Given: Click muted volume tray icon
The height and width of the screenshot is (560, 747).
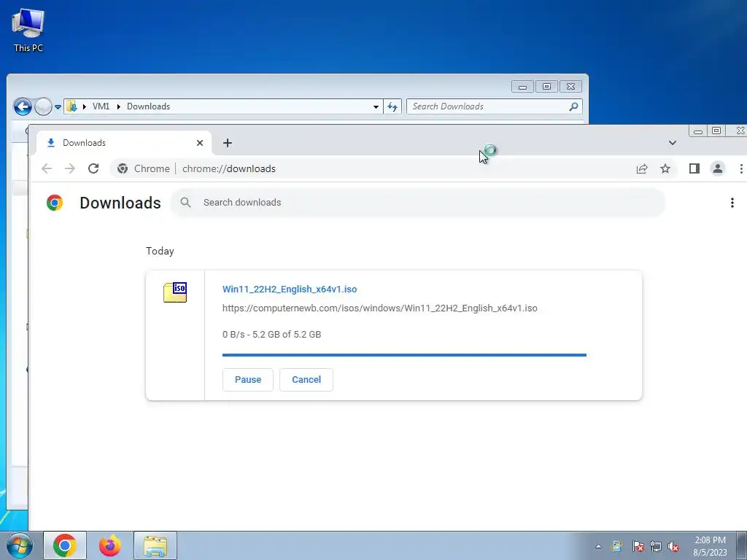Looking at the screenshot, I should coord(673,546).
